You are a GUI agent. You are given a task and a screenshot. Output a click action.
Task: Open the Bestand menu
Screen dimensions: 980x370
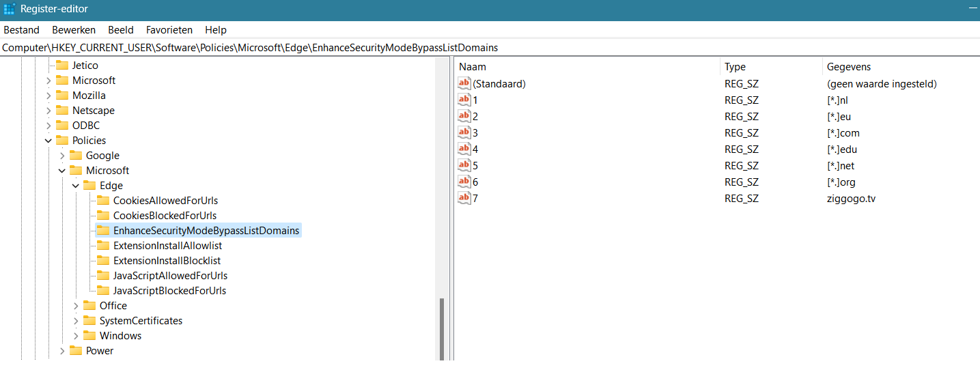(22, 30)
